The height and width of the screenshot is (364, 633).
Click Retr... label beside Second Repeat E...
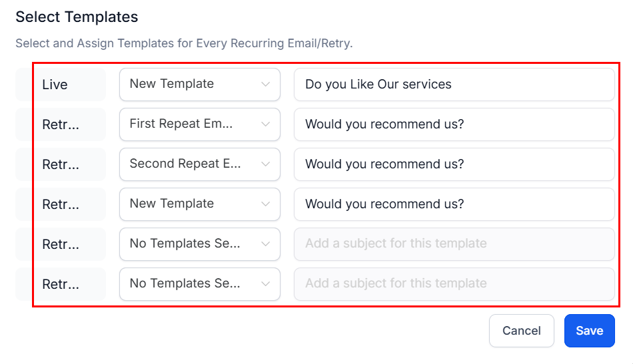(61, 164)
